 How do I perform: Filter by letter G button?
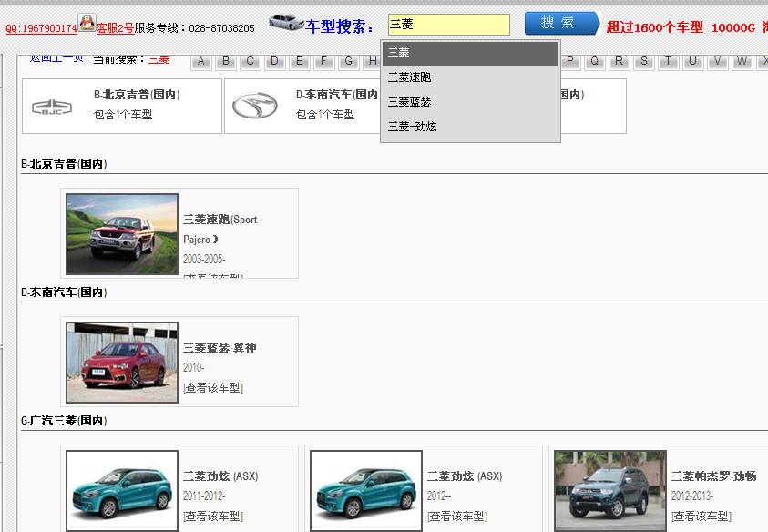pyautogui.click(x=348, y=62)
